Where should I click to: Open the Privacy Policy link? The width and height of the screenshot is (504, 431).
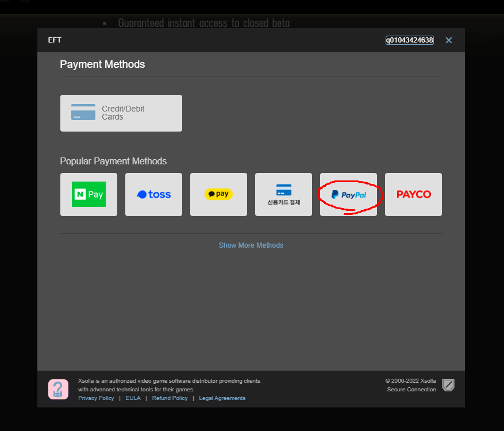click(96, 398)
